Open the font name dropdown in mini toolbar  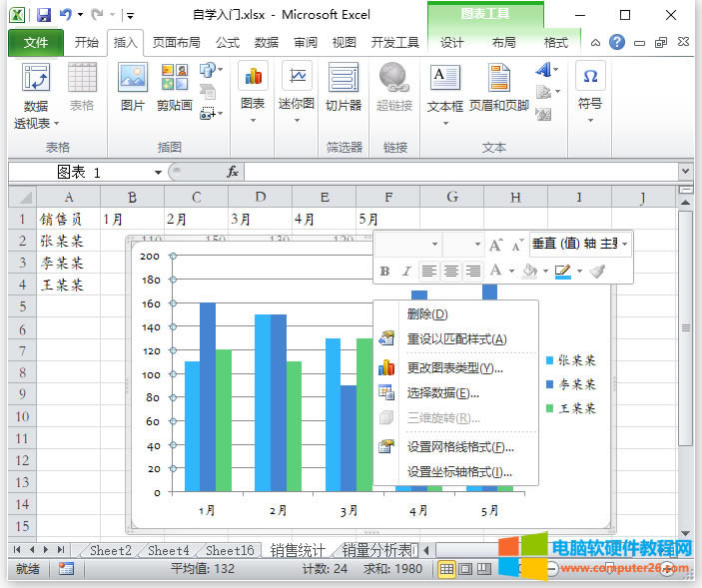pyautogui.click(x=434, y=244)
